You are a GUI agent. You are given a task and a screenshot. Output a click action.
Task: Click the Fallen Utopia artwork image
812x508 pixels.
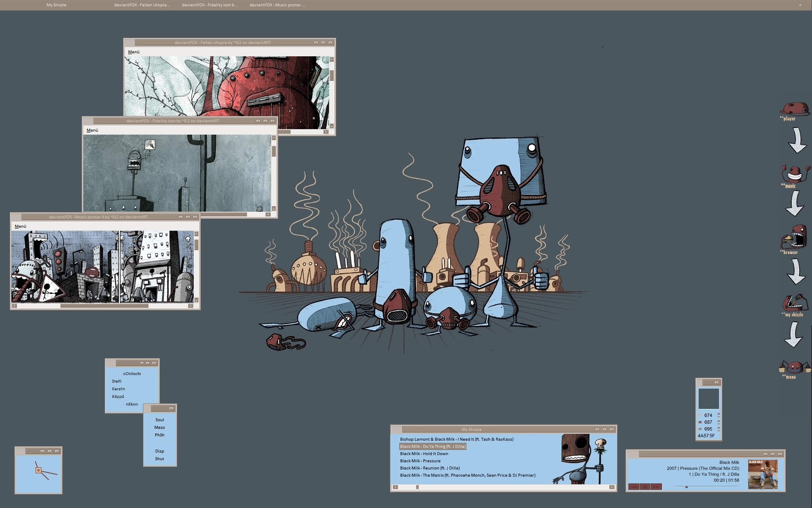[x=227, y=92]
